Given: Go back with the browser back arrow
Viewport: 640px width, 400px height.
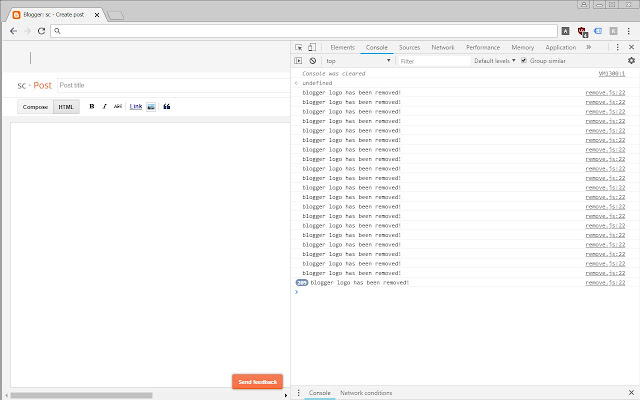Looking at the screenshot, I should click(13, 31).
